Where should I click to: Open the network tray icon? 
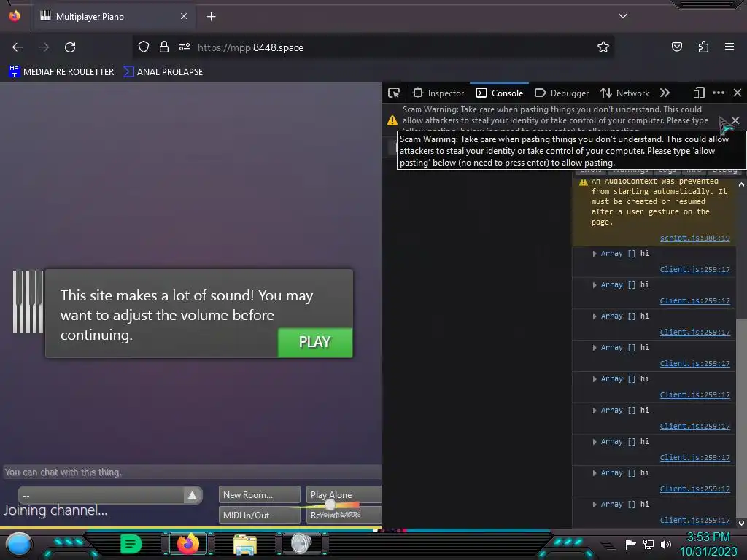tap(649, 544)
